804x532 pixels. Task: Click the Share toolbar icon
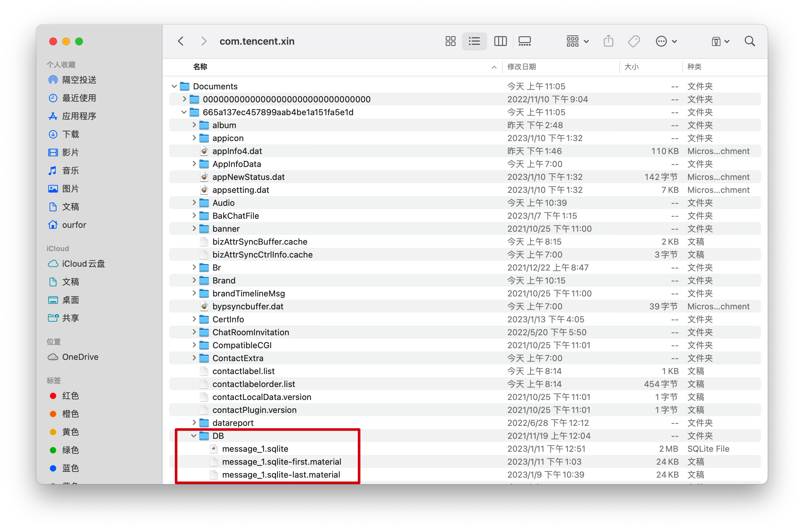(608, 41)
